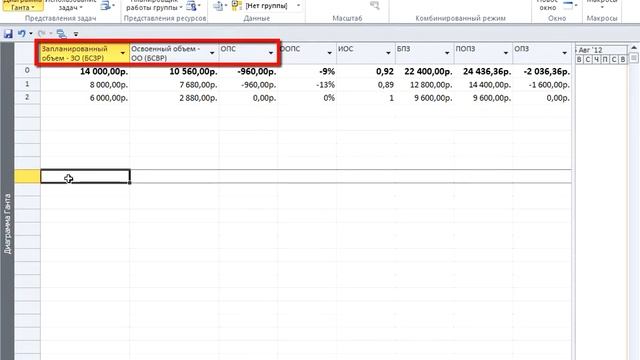Viewport: 640px width, 360px height.
Task: Open filter arrow on ПОПЗ column
Action: coord(506,53)
